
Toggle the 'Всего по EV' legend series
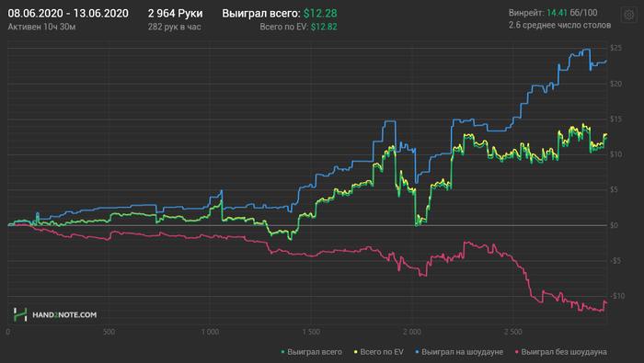pyautogui.click(x=378, y=352)
